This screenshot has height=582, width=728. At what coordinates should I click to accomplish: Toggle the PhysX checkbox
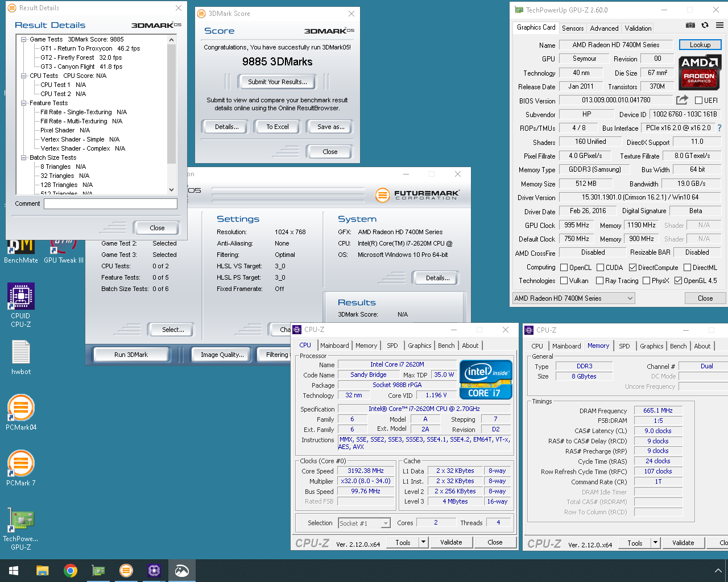pos(646,281)
